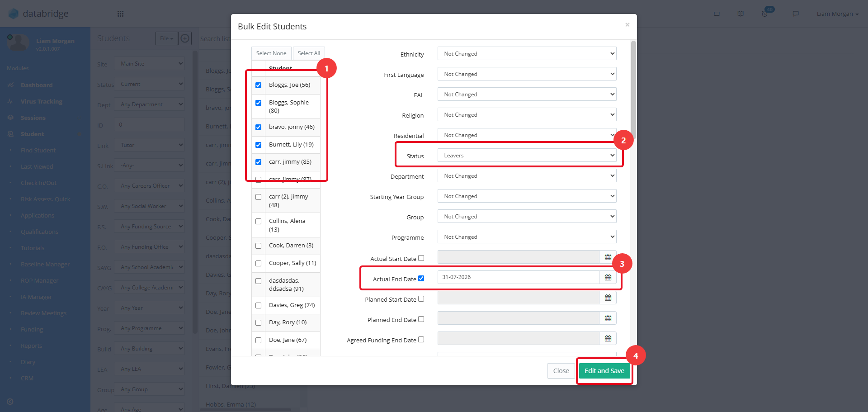The width and height of the screenshot is (868, 412).
Task: Expand the Programme dropdown in dialog
Action: coord(527,237)
